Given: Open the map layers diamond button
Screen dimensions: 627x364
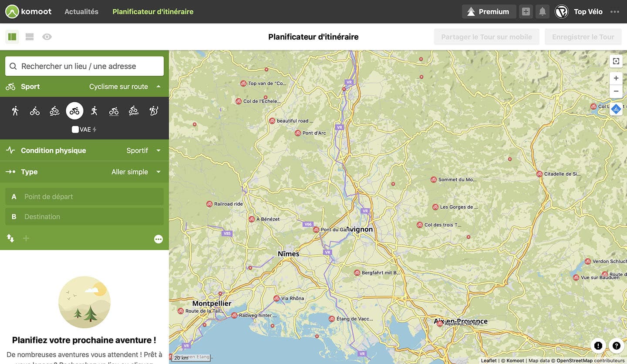Looking at the screenshot, I should pyautogui.click(x=616, y=109).
